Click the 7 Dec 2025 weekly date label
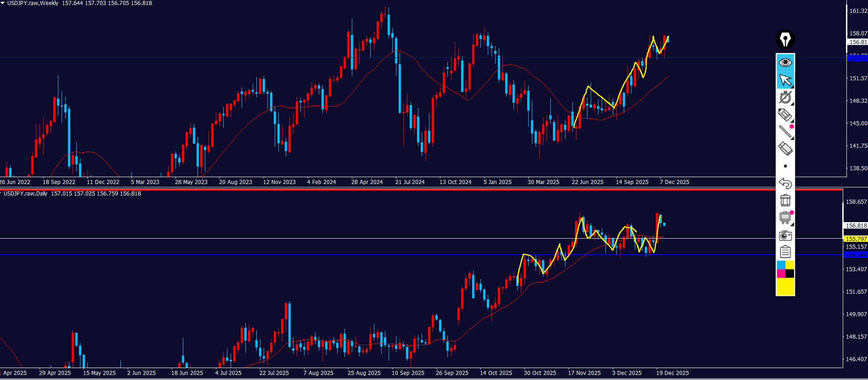The image size is (868, 380). [674, 182]
